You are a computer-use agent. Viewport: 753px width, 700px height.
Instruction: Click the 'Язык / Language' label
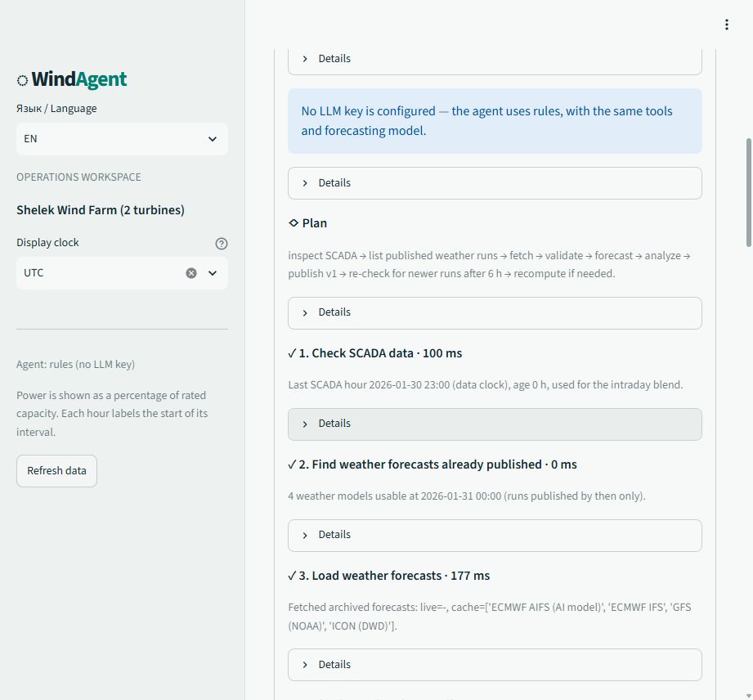click(x=56, y=109)
